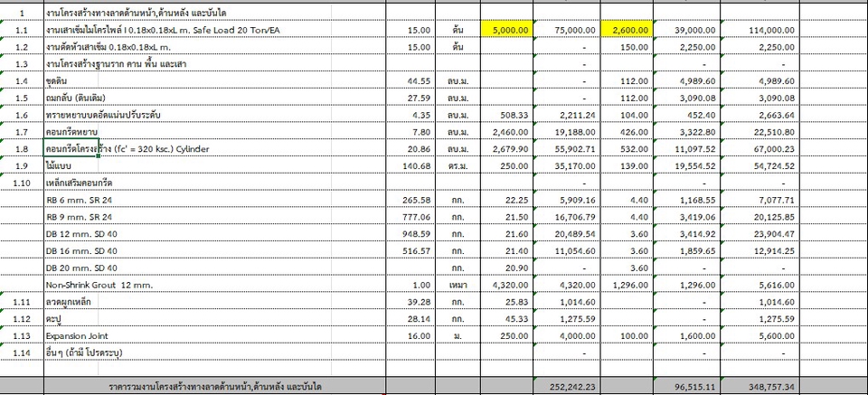The width and height of the screenshot is (868, 395).
Task: Select the quantity cell 140.68
Action: pos(410,165)
